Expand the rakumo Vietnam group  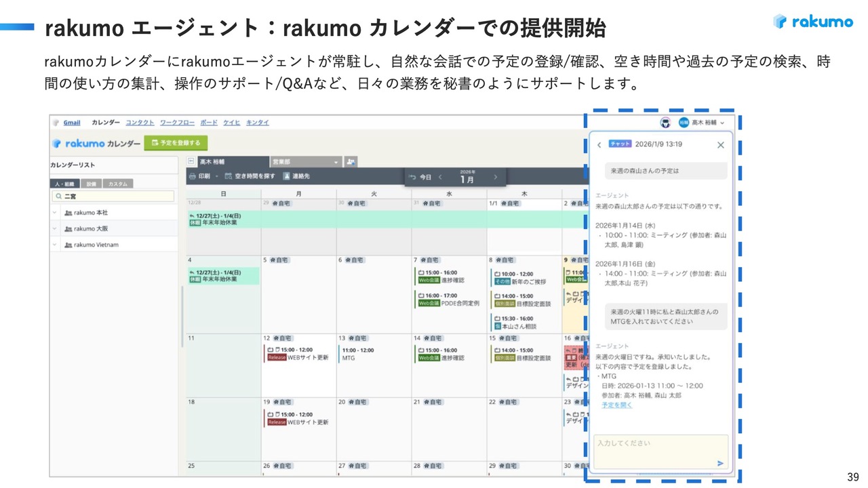55,245
